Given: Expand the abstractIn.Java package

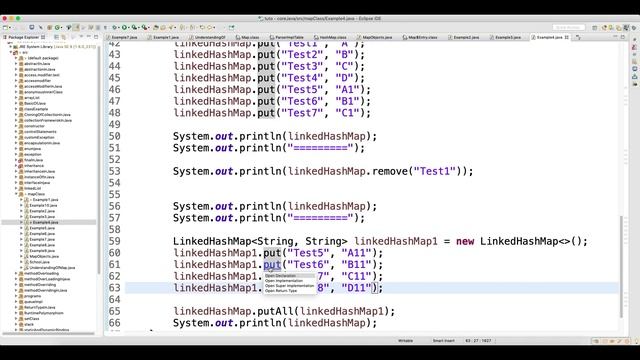Looking at the screenshot, I should tap(16, 64).
